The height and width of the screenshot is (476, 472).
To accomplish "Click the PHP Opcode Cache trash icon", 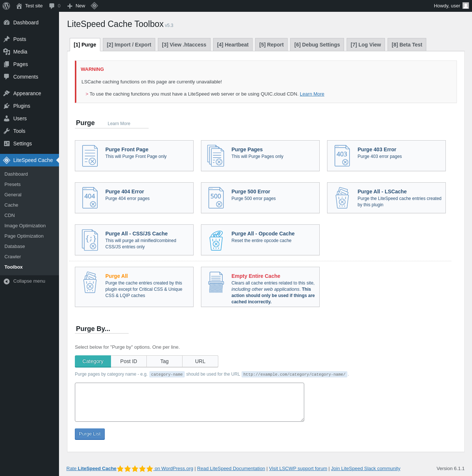I will 216,240.
